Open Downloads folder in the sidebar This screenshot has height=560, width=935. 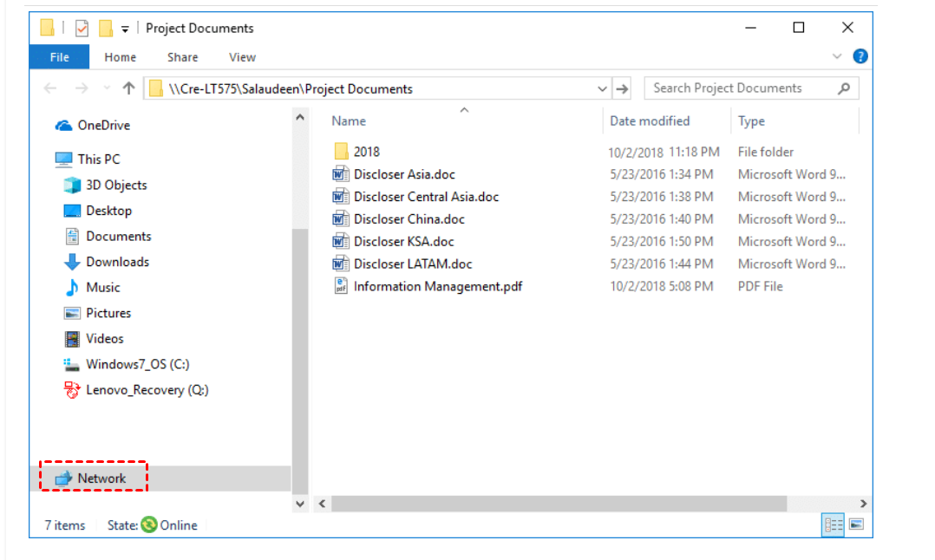click(117, 262)
